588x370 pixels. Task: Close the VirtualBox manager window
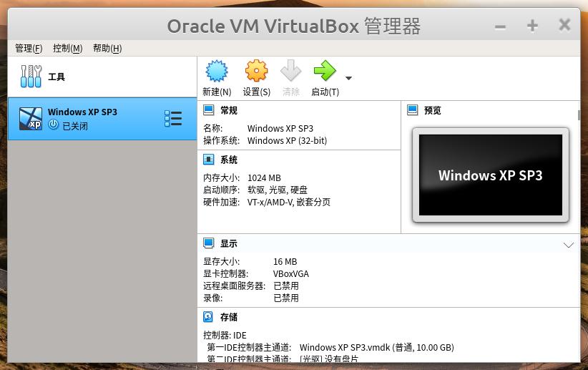(x=564, y=25)
